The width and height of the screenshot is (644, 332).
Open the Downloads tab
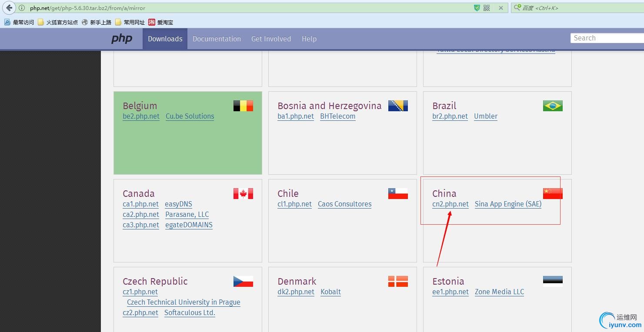point(165,39)
